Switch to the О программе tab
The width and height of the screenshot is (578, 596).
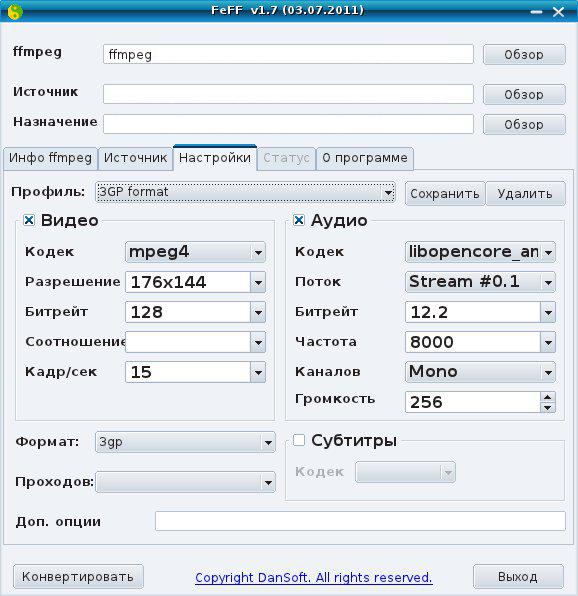click(365, 158)
